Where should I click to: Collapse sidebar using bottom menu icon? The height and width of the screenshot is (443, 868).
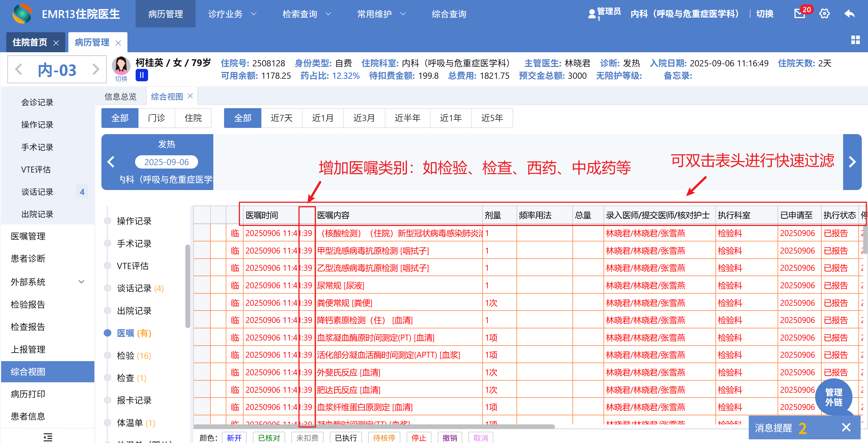[x=48, y=437]
